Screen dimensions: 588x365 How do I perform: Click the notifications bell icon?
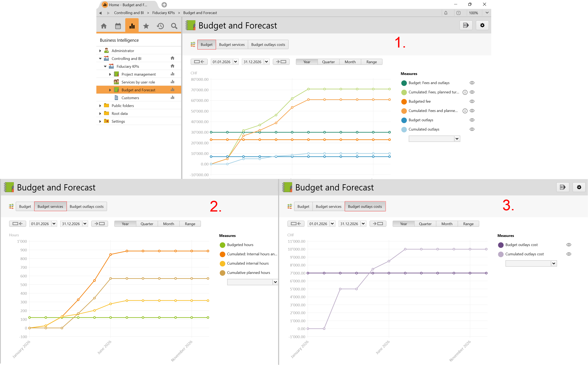(446, 13)
